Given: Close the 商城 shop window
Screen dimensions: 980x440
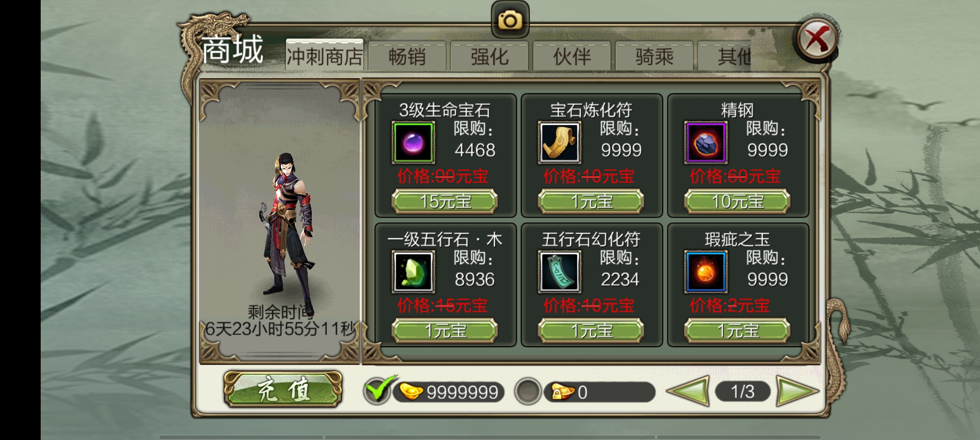Looking at the screenshot, I should click(817, 39).
